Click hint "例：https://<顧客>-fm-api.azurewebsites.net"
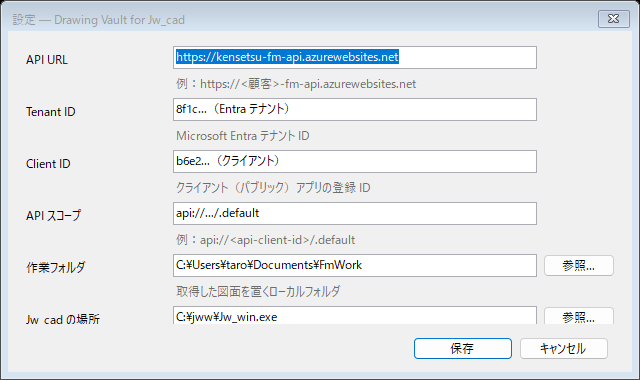This screenshot has width=640, height=380. (296, 84)
